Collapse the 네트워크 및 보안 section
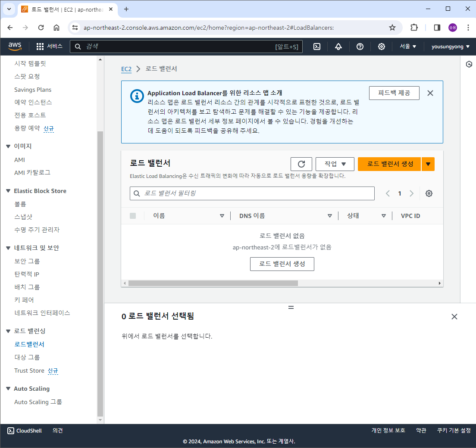476x448 pixels. point(8,248)
